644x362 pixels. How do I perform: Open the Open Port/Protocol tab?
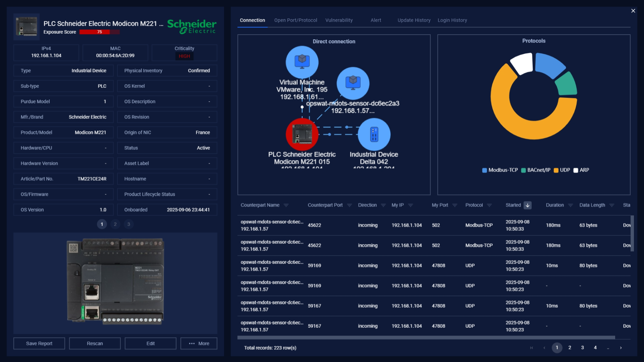296,20
